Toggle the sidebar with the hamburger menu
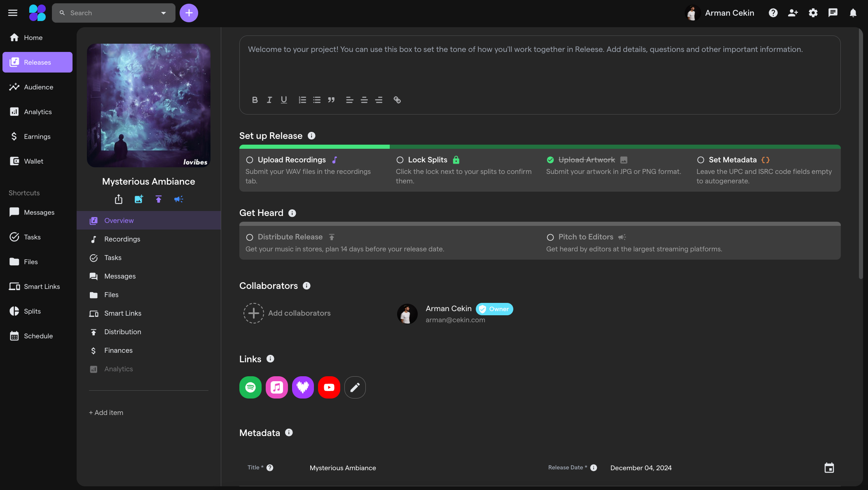The image size is (868, 490). pyautogui.click(x=12, y=12)
